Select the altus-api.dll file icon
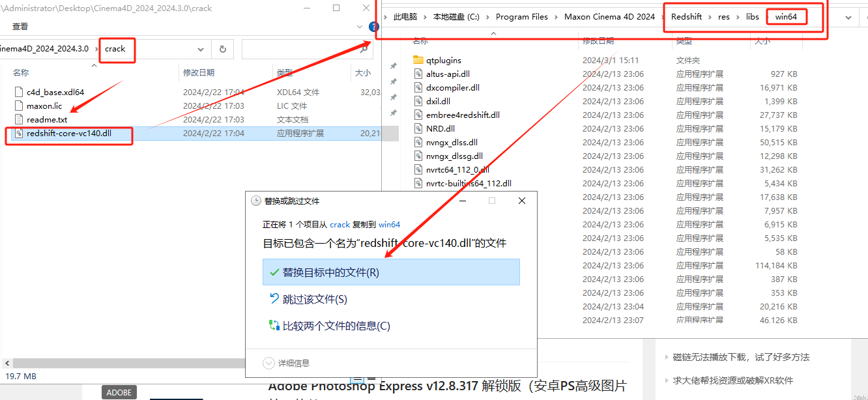This screenshot has height=400, width=868. 419,74
